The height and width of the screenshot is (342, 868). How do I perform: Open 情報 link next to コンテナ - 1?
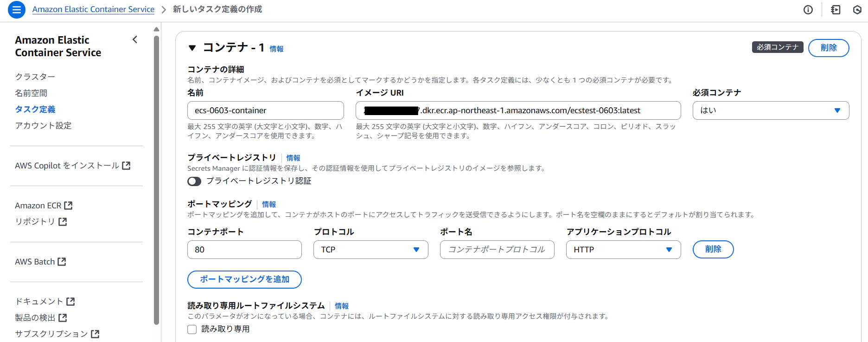tap(276, 49)
